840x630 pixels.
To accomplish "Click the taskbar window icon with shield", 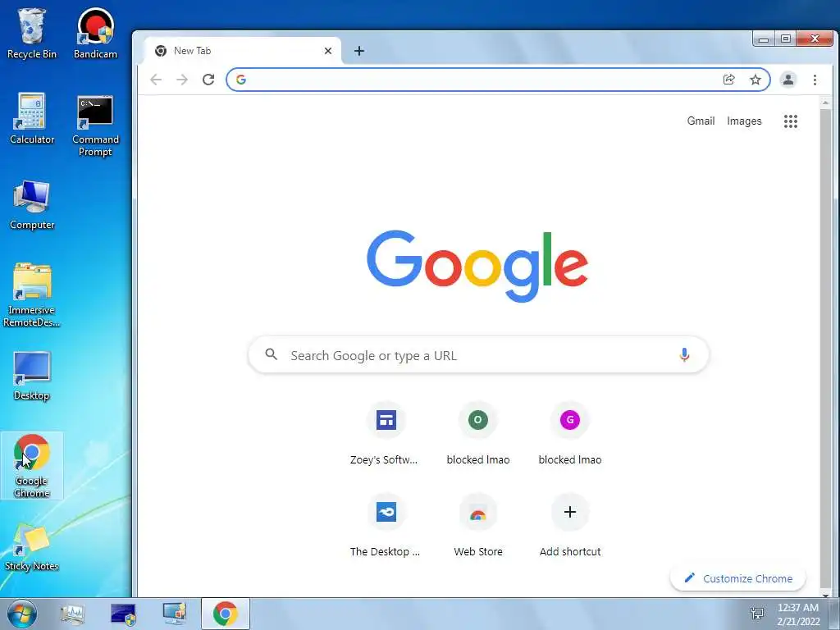I will coord(123,614).
